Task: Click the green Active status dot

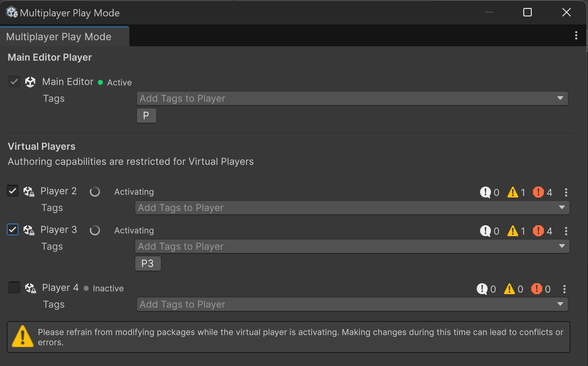Action: point(100,82)
